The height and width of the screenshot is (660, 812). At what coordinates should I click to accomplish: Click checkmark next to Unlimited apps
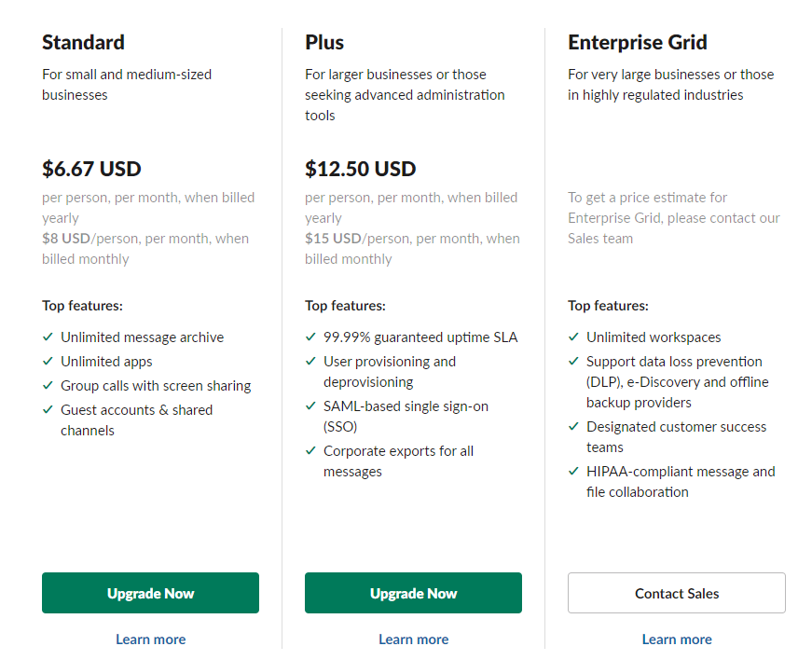pos(48,362)
